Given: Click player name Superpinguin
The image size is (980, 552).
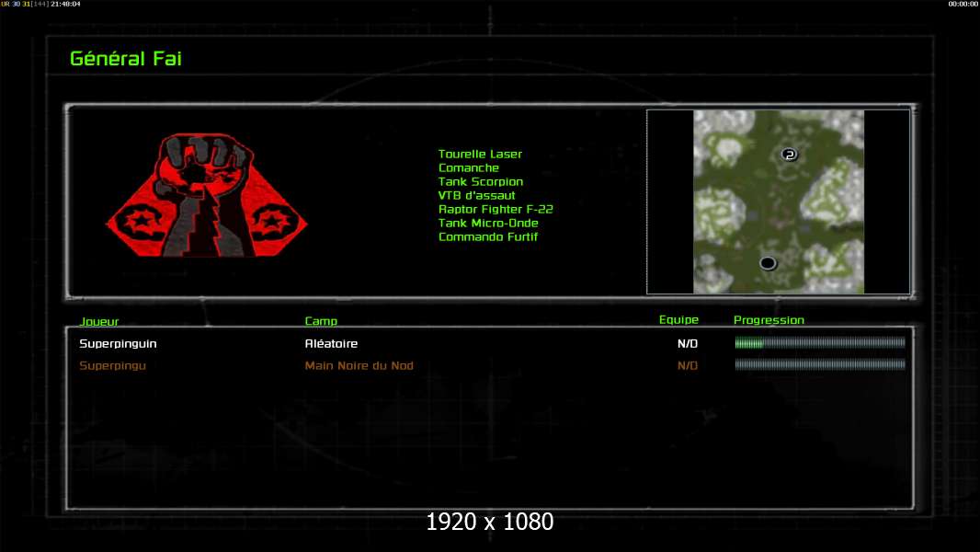Looking at the screenshot, I should coord(118,343).
